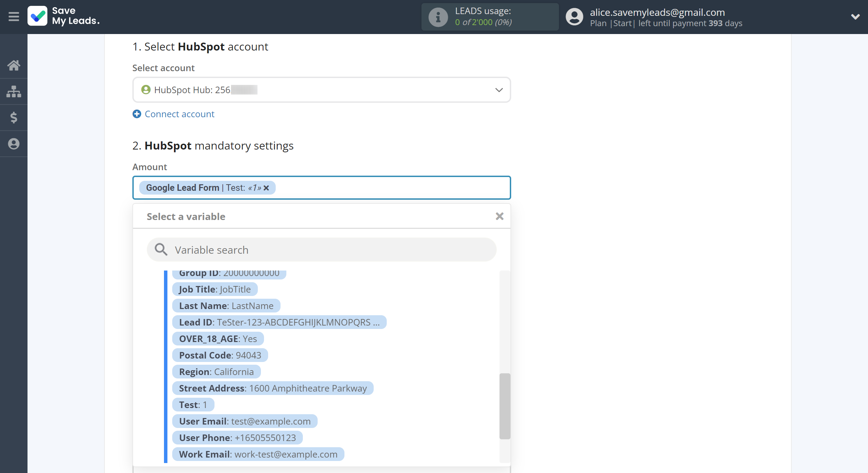Screen dimensions: 868x473
Task: Select the Group ID variable
Action: point(229,274)
